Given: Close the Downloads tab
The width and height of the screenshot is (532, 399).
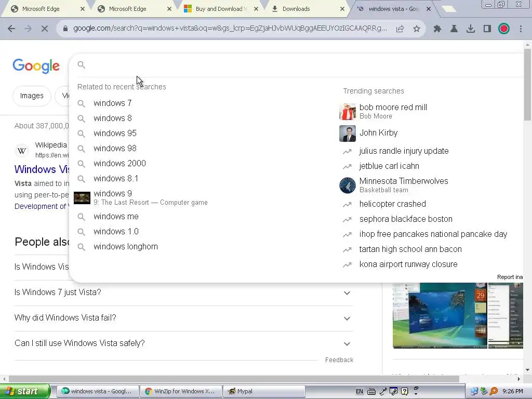Looking at the screenshot, I should click(x=343, y=9).
